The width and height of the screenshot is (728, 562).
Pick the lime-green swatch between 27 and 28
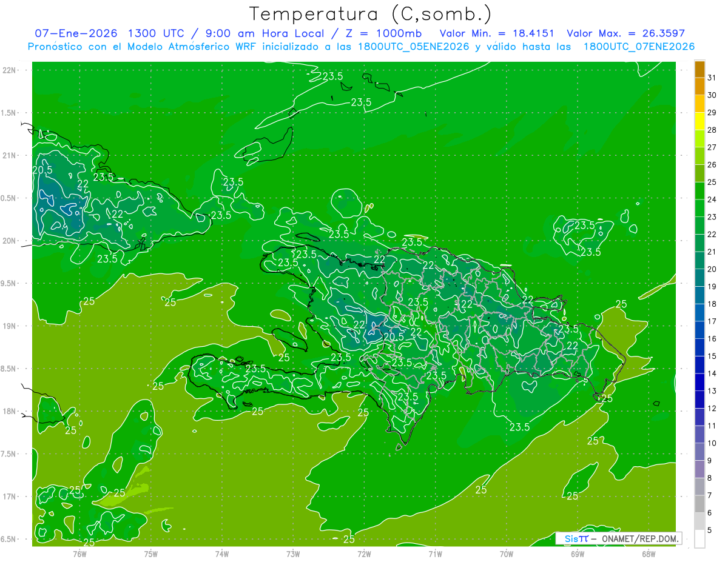point(699,139)
